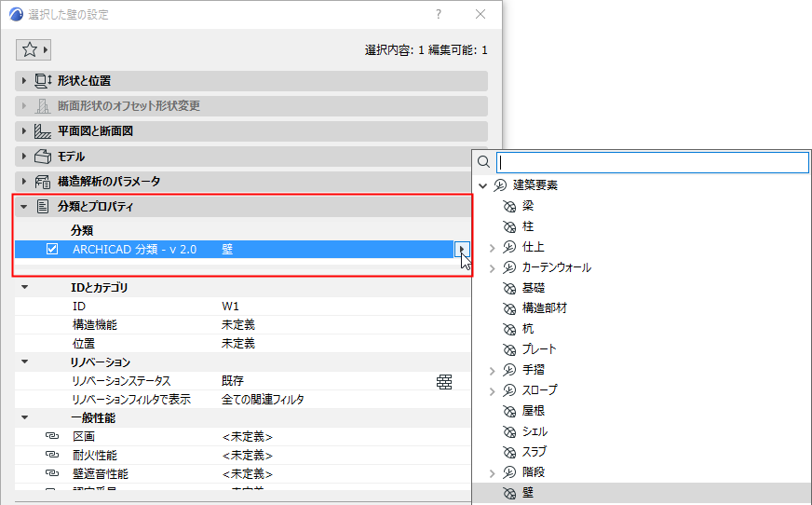Select スラブ in the classification tree

click(x=534, y=451)
